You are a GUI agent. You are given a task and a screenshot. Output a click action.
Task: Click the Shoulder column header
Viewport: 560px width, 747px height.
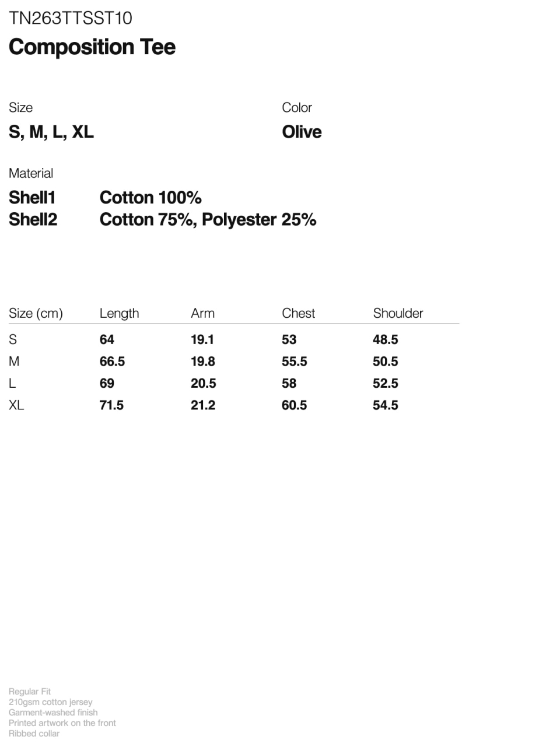pyautogui.click(x=398, y=314)
